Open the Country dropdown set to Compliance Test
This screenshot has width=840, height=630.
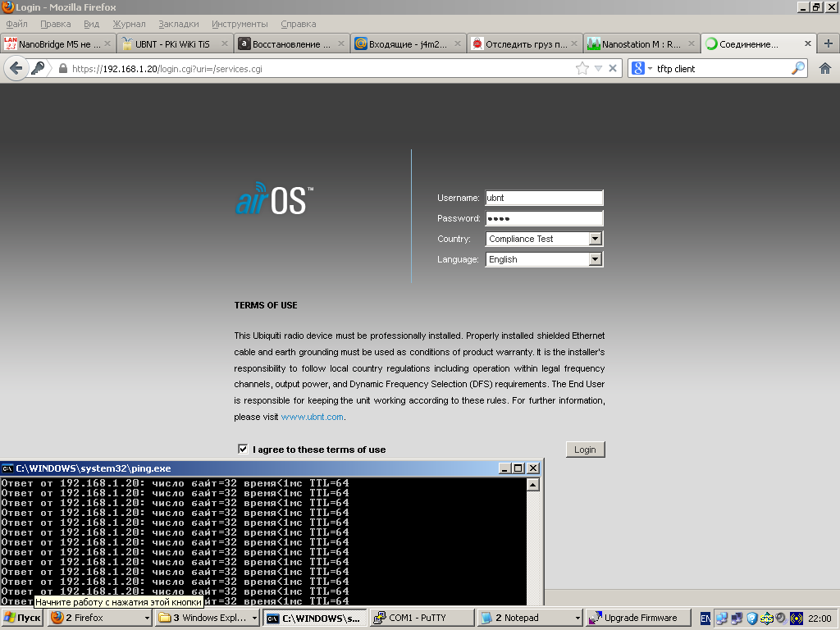tap(545, 239)
